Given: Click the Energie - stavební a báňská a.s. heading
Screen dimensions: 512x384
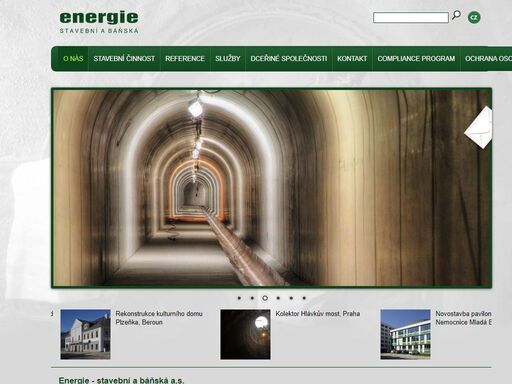Looking at the screenshot, I should tap(121, 380).
